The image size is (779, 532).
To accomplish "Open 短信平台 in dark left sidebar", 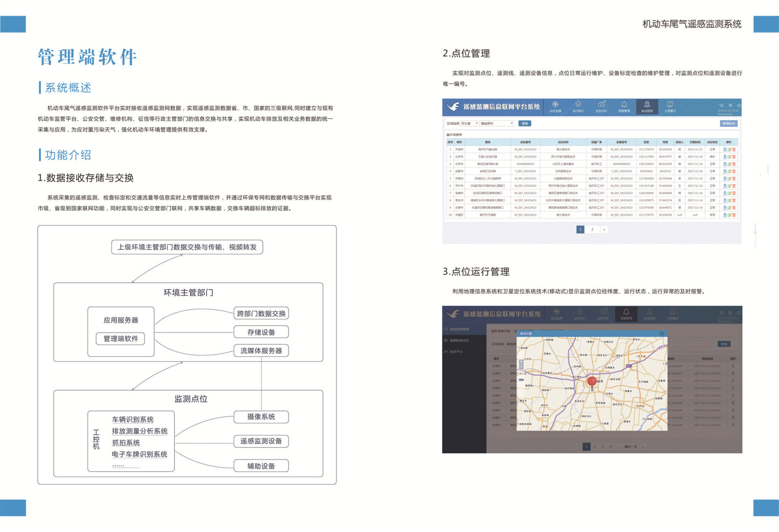I will (456, 351).
